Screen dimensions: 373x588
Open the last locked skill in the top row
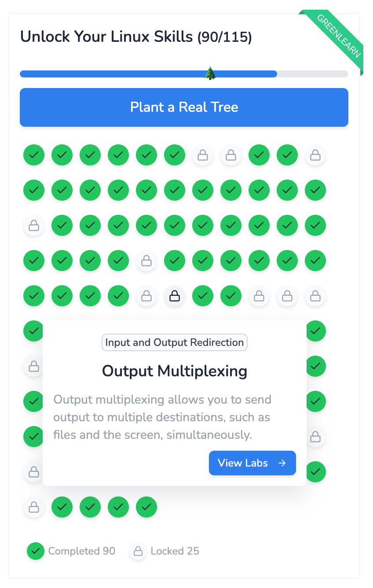tap(315, 155)
